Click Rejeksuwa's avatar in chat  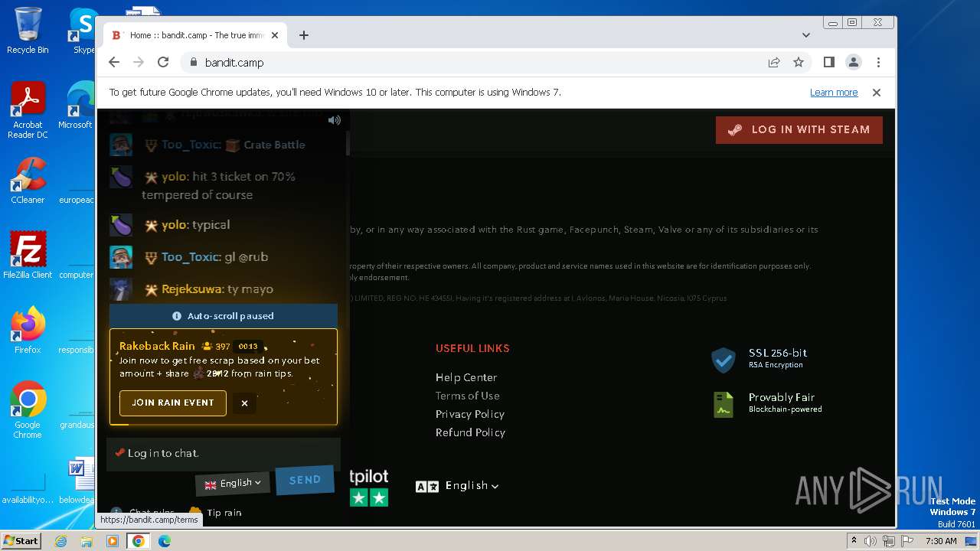coord(121,289)
